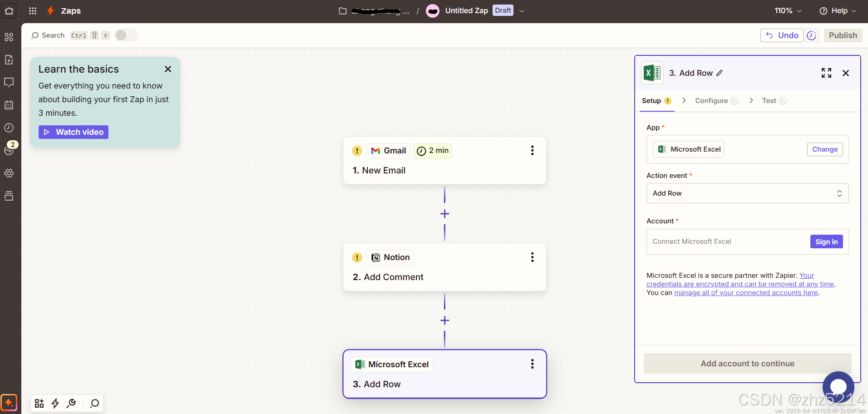Open Zap versions history icon beside Undo
The height and width of the screenshot is (414, 868).
tap(812, 35)
